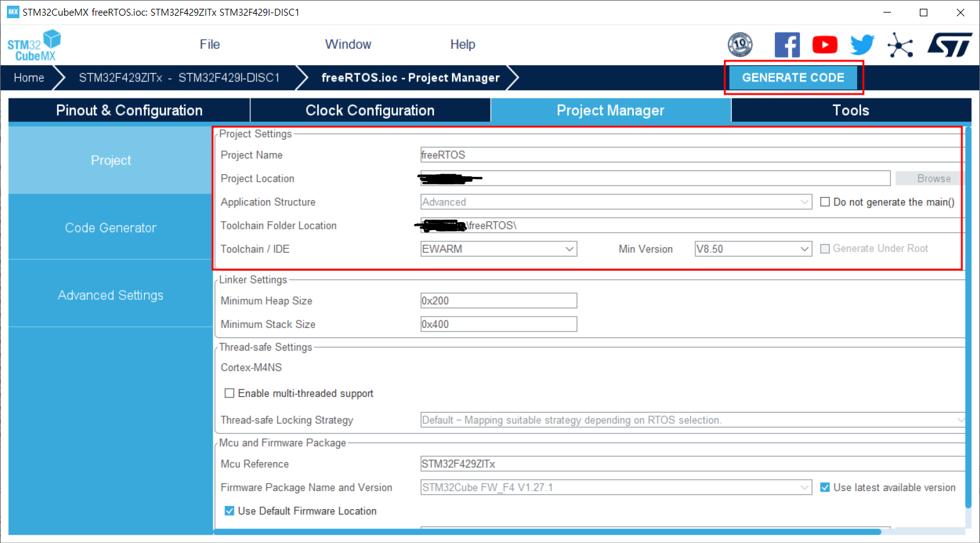Viewport: 980px width, 543px height.
Task: Open the YouTube icon link
Action: [x=825, y=45]
